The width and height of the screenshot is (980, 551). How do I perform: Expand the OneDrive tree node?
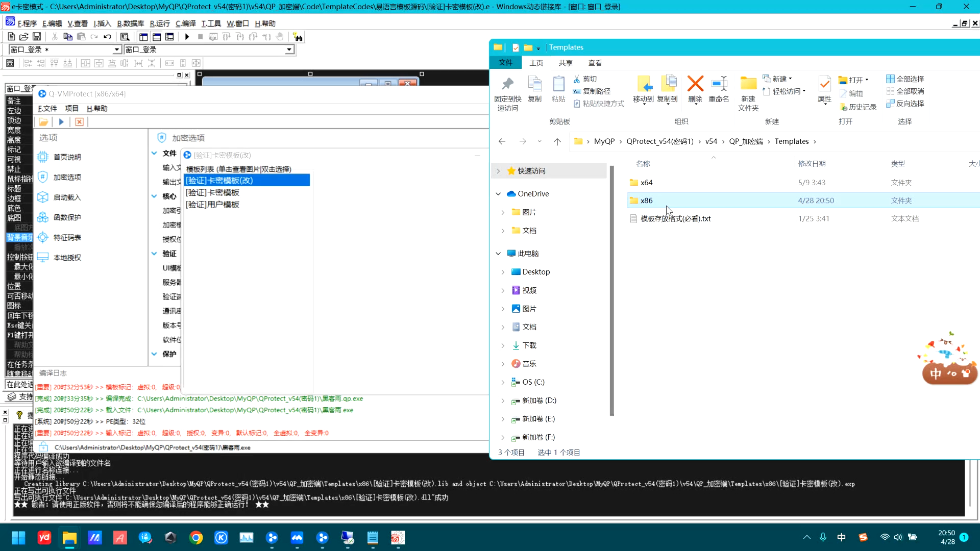click(498, 194)
